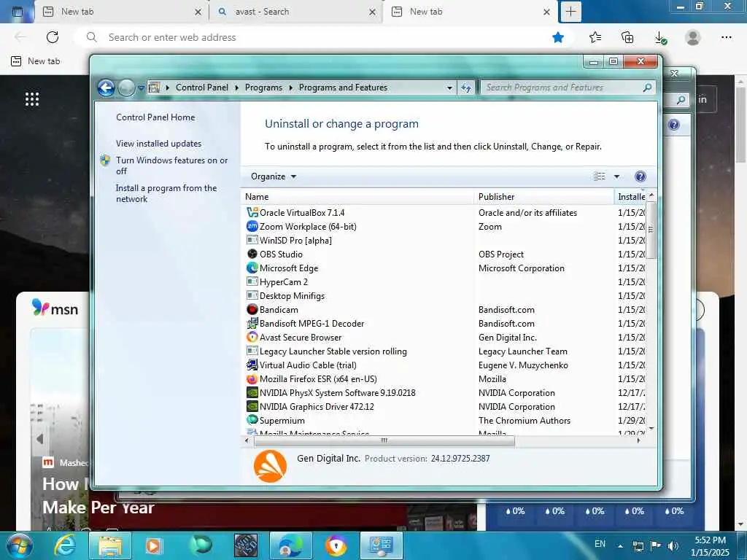This screenshot has height=560, width=747.
Task: Click the Mozilla Firefox ESR icon
Action: tap(252, 378)
